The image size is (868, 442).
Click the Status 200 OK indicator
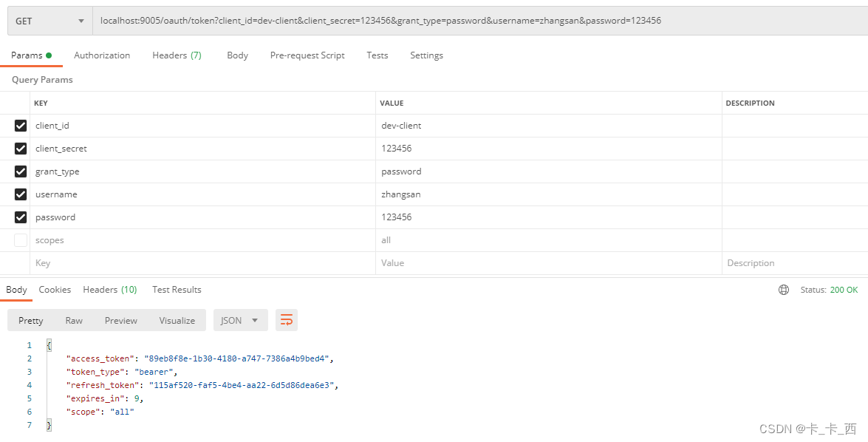coord(829,290)
